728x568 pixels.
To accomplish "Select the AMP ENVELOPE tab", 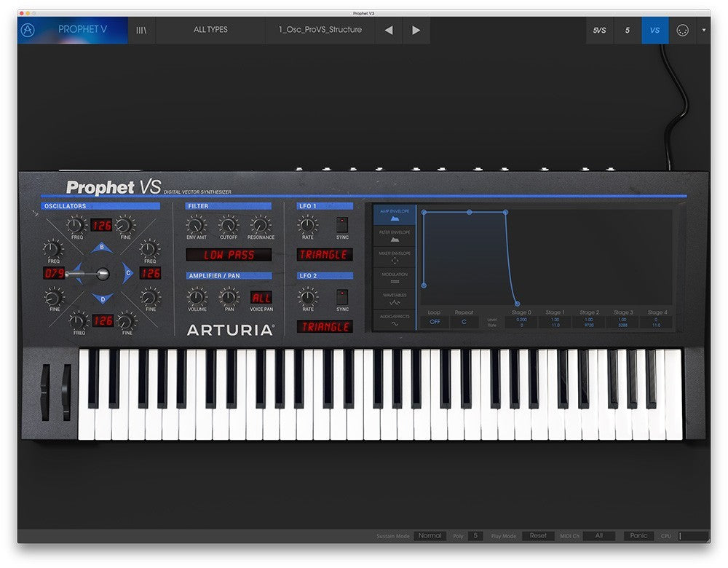I will pos(395,215).
